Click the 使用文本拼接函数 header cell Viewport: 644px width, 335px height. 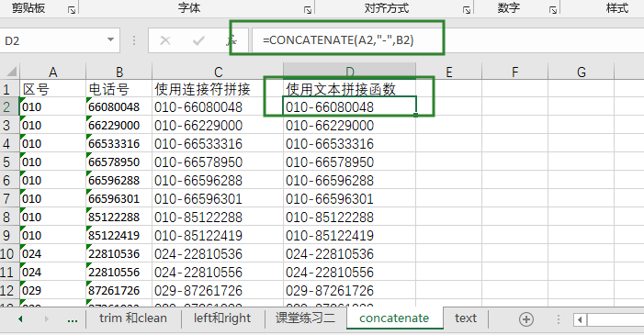pyautogui.click(x=350, y=89)
